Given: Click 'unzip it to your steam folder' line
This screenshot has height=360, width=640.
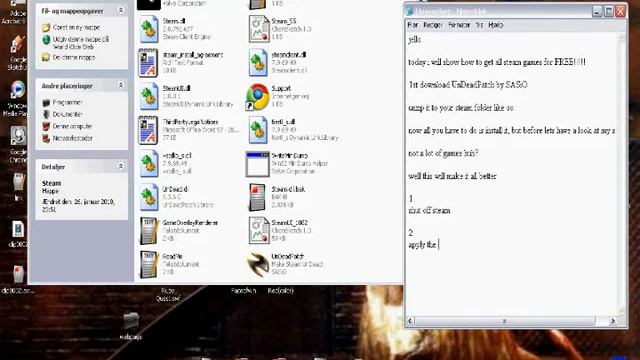Looking at the screenshot, I should [x=461, y=108].
